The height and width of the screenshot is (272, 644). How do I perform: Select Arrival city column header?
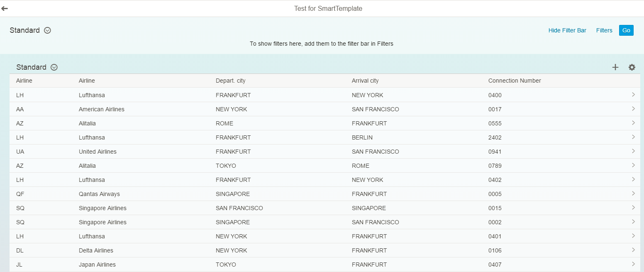pyautogui.click(x=365, y=81)
